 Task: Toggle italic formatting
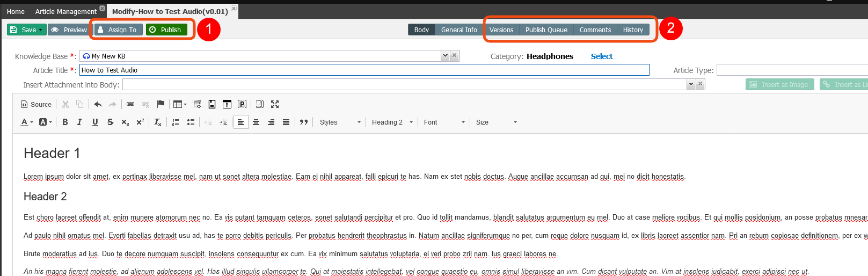pos(79,122)
